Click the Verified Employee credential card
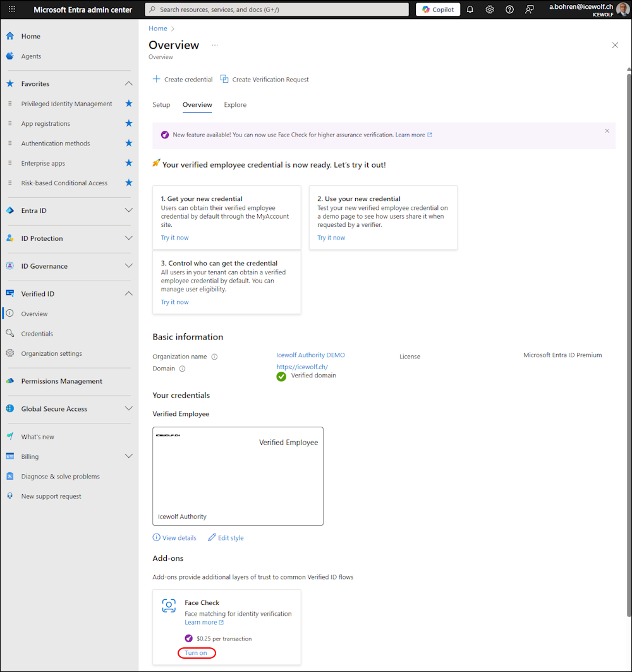632x672 pixels. coord(238,476)
